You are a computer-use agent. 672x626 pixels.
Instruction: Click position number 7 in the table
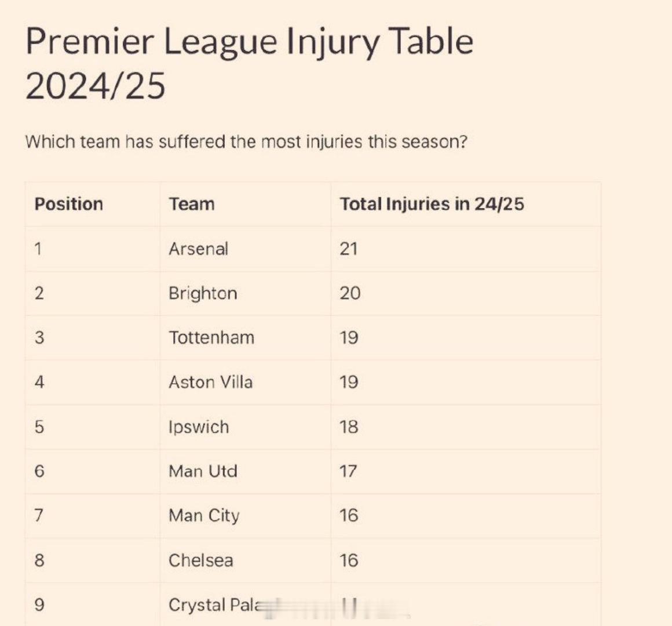click(39, 515)
